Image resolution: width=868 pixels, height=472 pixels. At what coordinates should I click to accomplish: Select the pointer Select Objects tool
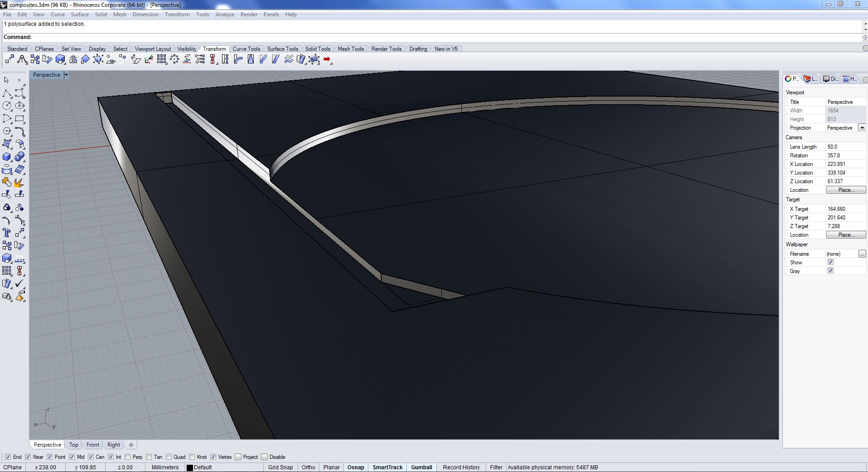(x=7, y=80)
